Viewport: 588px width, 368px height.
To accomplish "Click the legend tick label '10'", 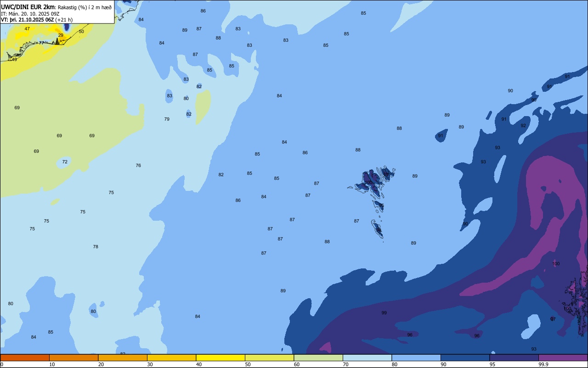I will tap(52, 364).
